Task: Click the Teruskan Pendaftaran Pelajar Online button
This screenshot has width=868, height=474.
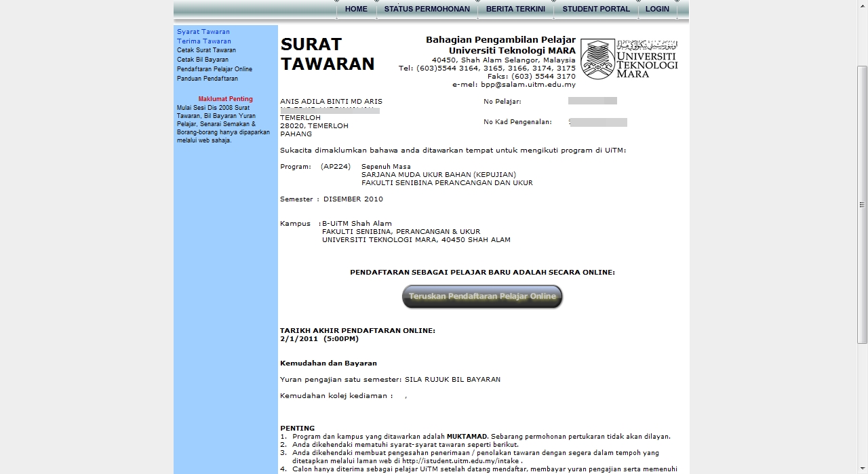Action: coord(482,296)
